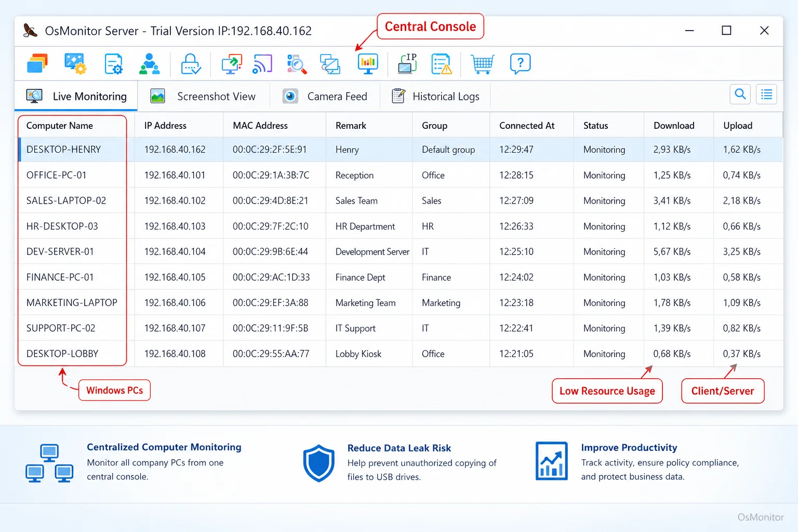The height and width of the screenshot is (532, 798).
Task: Select the SUPPORT-PC-02 computer
Action: (61, 328)
